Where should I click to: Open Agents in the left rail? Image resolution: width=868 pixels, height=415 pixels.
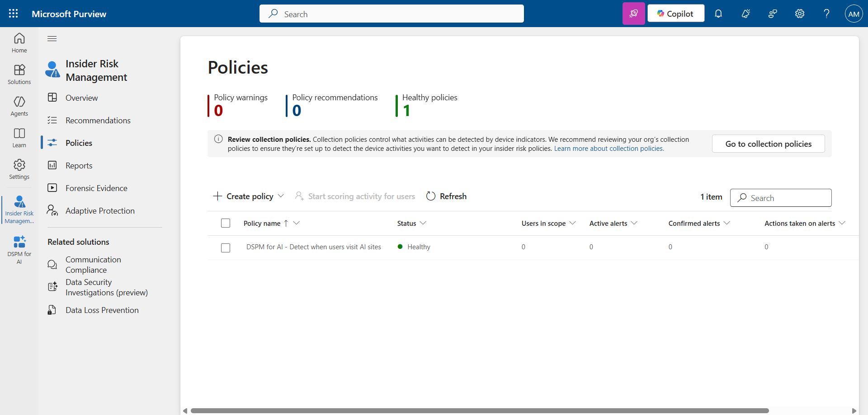pyautogui.click(x=19, y=106)
